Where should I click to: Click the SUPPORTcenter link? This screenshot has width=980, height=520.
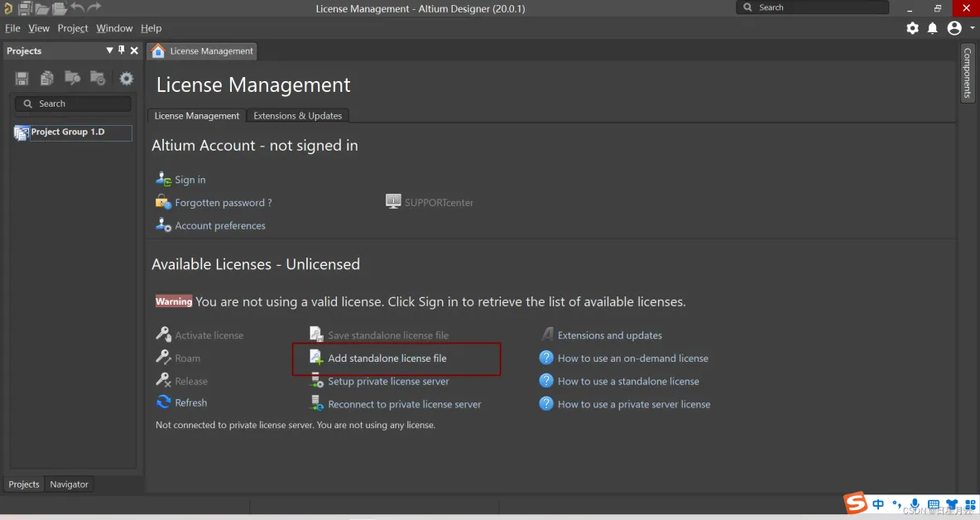click(x=439, y=203)
